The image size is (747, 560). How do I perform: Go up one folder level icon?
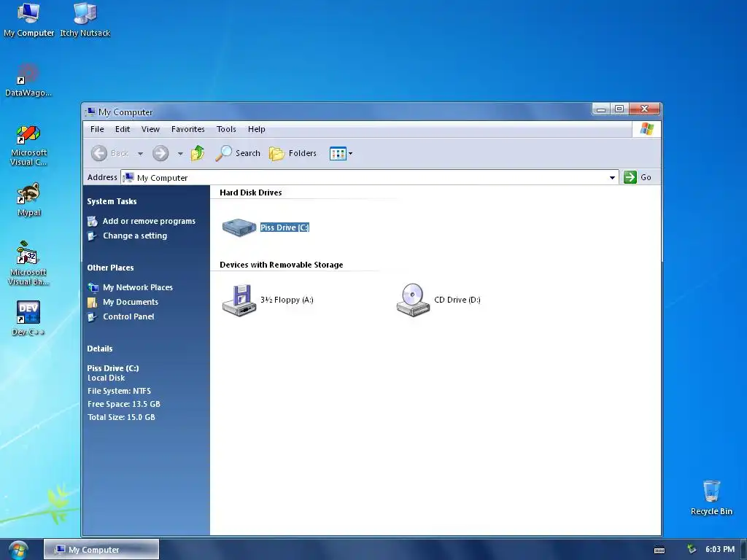point(198,153)
